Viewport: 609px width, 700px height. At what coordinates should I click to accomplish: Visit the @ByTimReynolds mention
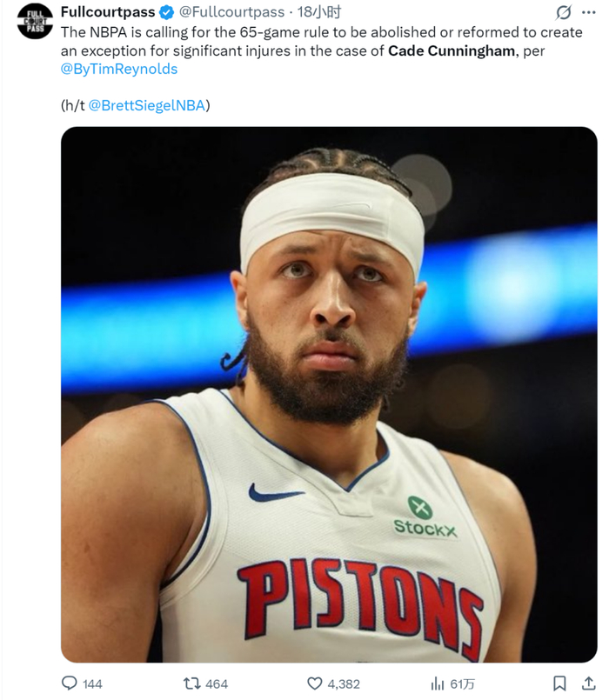click(x=119, y=69)
